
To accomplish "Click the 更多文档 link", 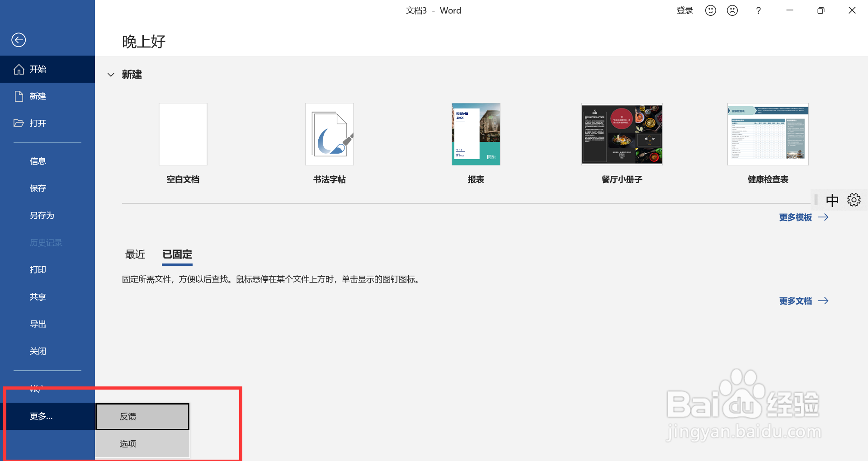I will coord(804,301).
